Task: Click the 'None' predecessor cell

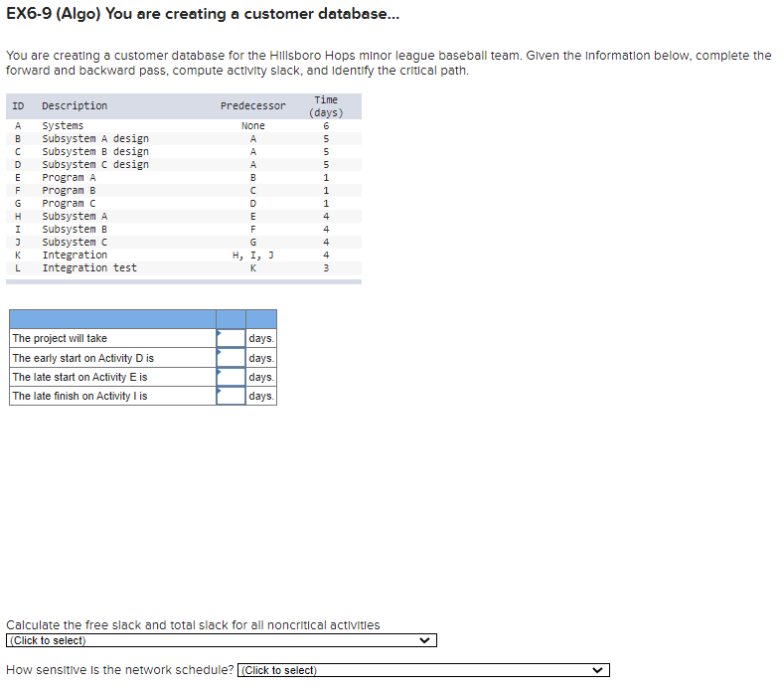Action: (253, 125)
